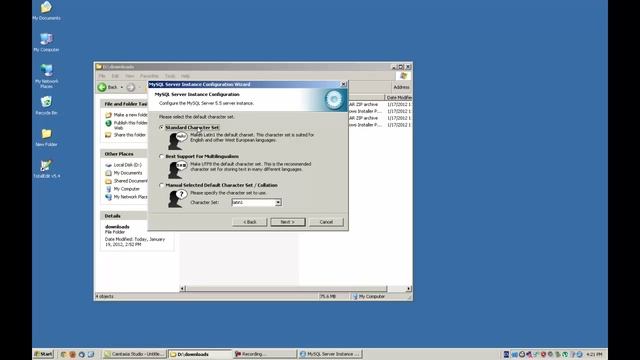Select the Standard Character Set radio button
Screen dimensions: 640x360
162,127
